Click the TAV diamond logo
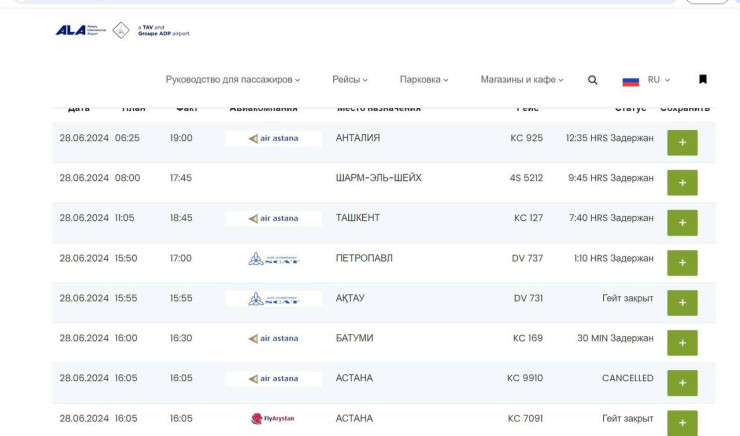This screenshot has height=436, width=740. pos(120,30)
